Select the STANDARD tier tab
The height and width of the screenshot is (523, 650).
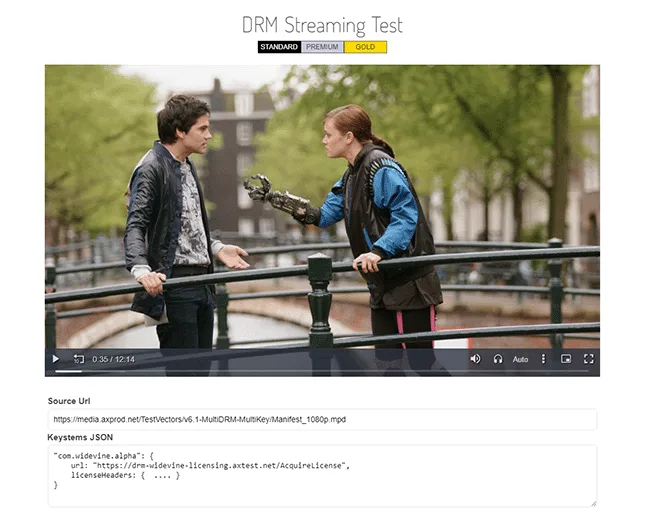point(279,47)
